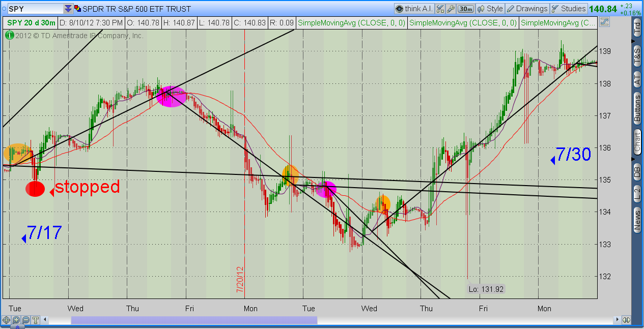Click the green info icon near copyright
The image size is (644, 329).
point(9,36)
